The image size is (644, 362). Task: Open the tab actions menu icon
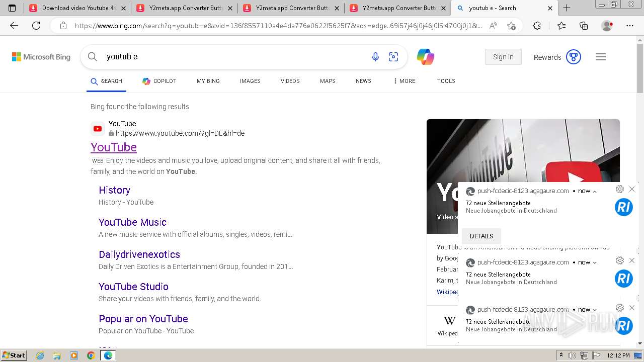[12, 8]
